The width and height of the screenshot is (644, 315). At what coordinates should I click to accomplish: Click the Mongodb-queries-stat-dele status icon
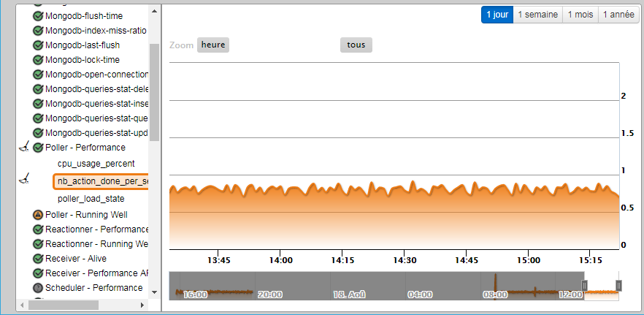pyautogui.click(x=38, y=89)
